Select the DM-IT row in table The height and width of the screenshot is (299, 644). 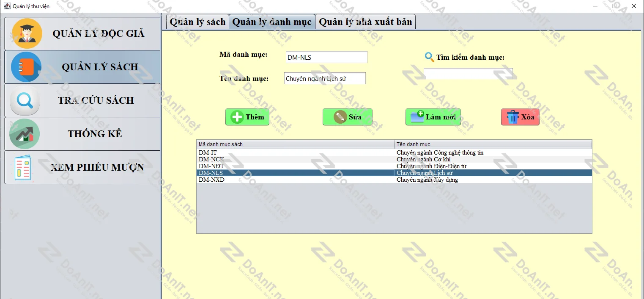coord(295,152)
